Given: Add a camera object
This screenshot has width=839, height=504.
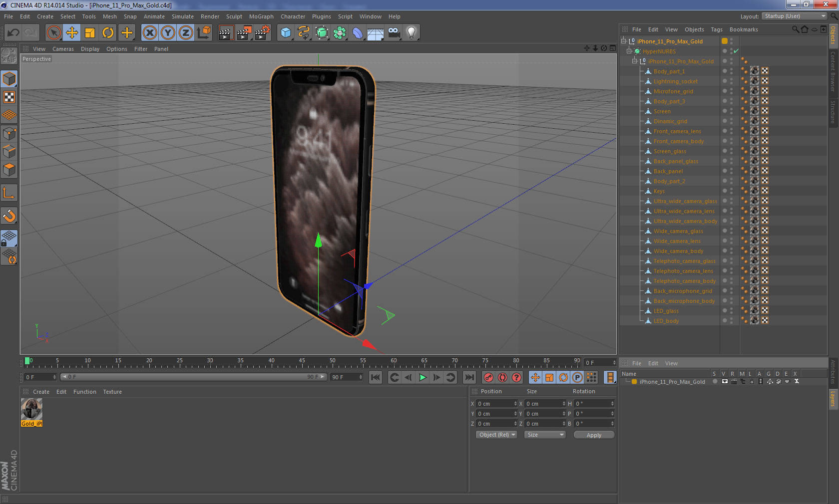Looking at the screenshot, I should pos(394,33).
